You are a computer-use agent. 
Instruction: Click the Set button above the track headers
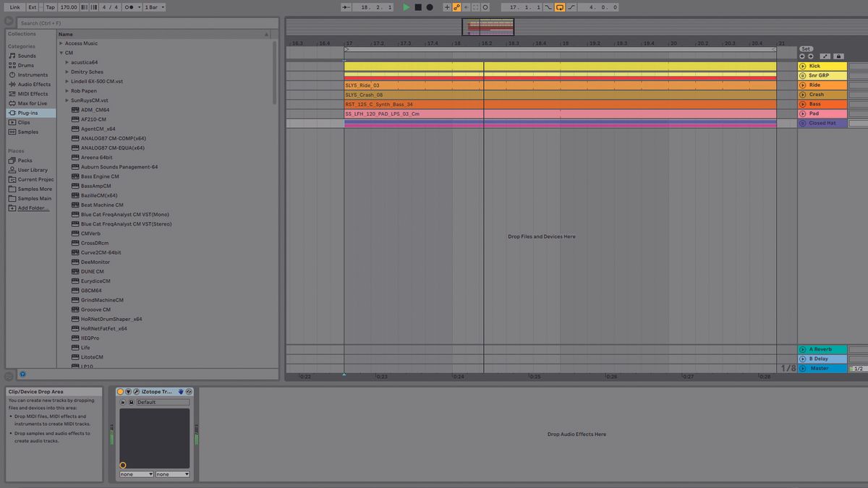click(806, 48)
